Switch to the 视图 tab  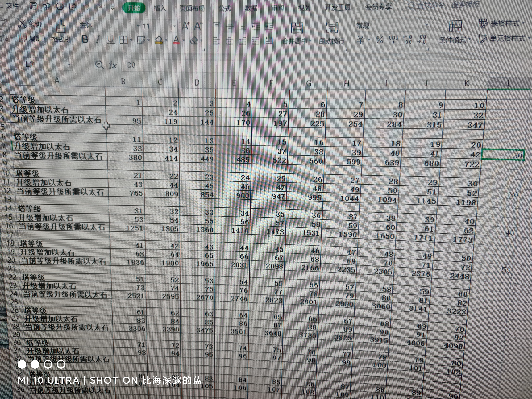tap(304, 8)
